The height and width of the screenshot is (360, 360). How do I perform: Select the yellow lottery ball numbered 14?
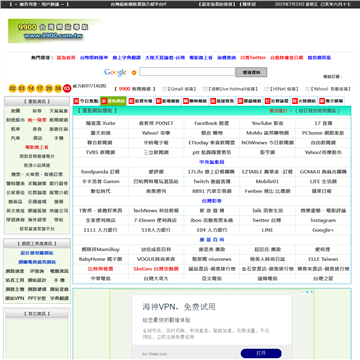coord(31,88)
